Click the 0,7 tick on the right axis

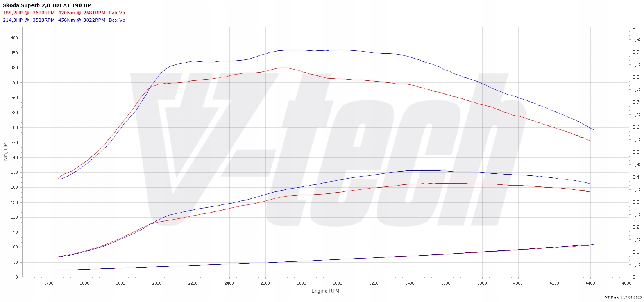pos(636,102)
